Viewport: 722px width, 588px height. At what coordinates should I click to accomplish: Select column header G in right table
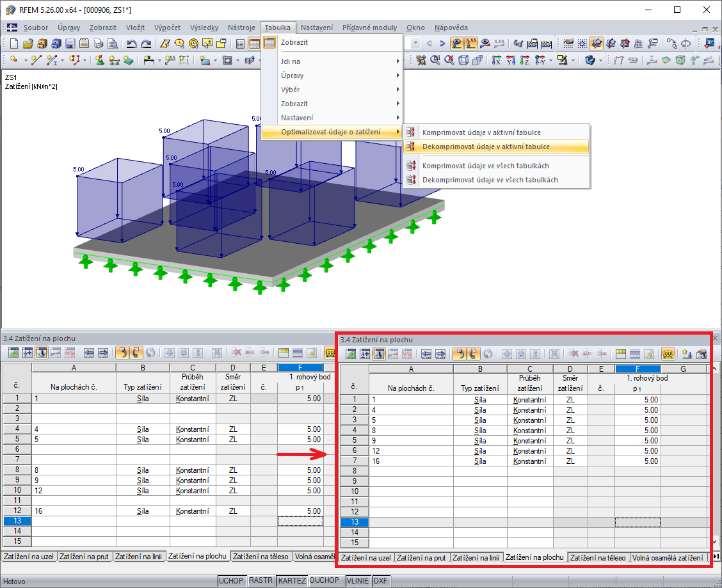pyautogui.click(x=684, y=369)
